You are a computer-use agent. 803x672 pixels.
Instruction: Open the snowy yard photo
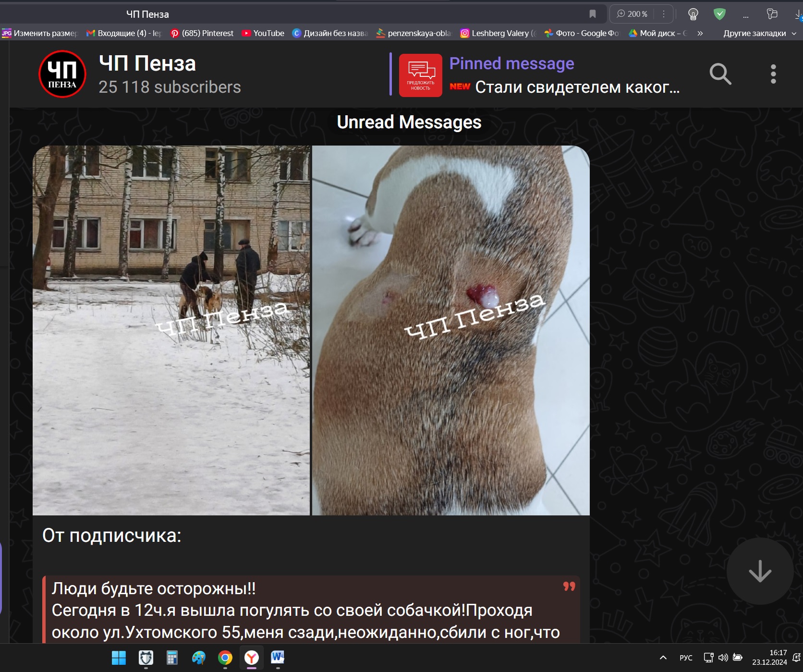[171, 330]
